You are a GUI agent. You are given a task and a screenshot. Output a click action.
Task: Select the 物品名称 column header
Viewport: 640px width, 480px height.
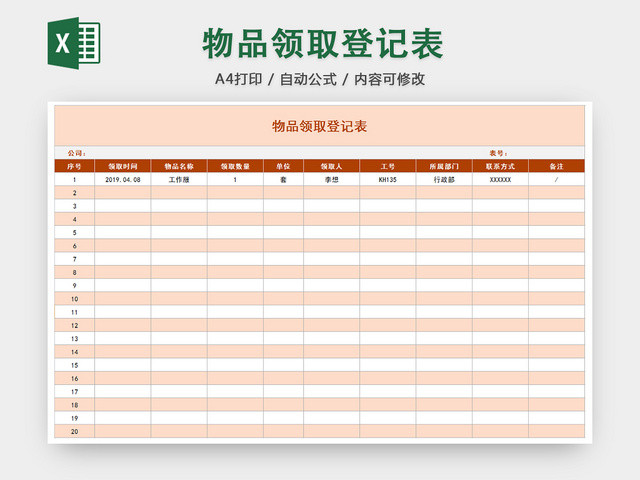[x=179, y=166]
